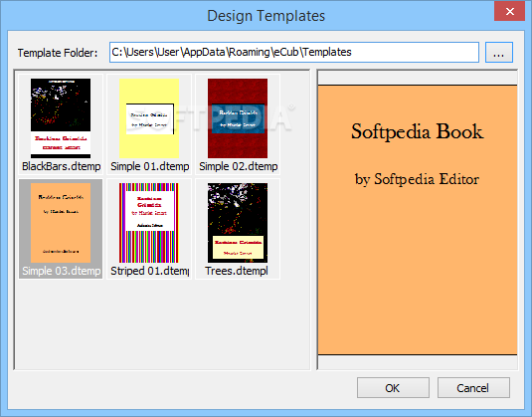Click the Simple 03.dtemp file name label
The height and width of the screenshot is (417, 532).
click(x=61, y=271)
